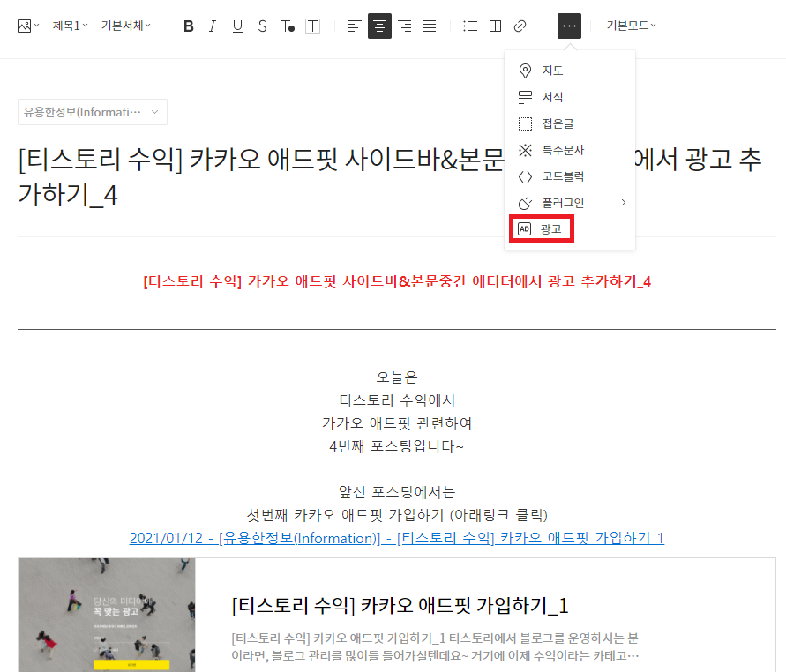Click the 카카오 애드핏 가입하기_1 preview thumbnail
This screenshot has height=672, width=786.
pyautogui.click(x=107, y=615)
